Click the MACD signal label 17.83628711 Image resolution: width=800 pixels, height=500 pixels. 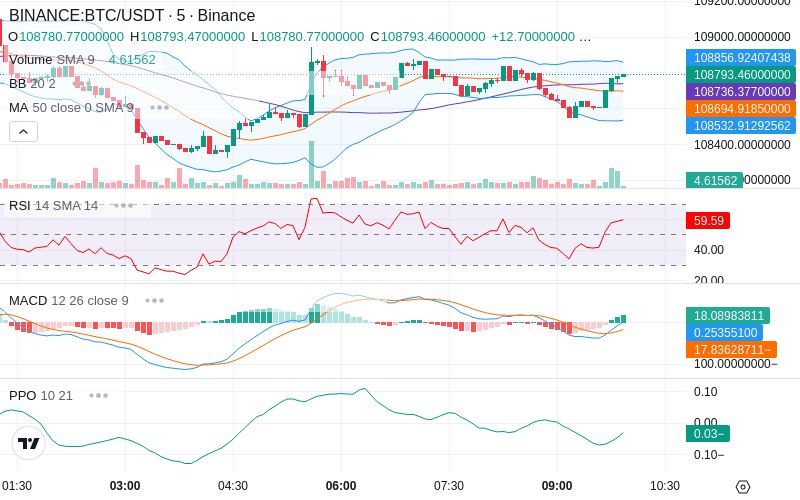(x=731, y=349)
